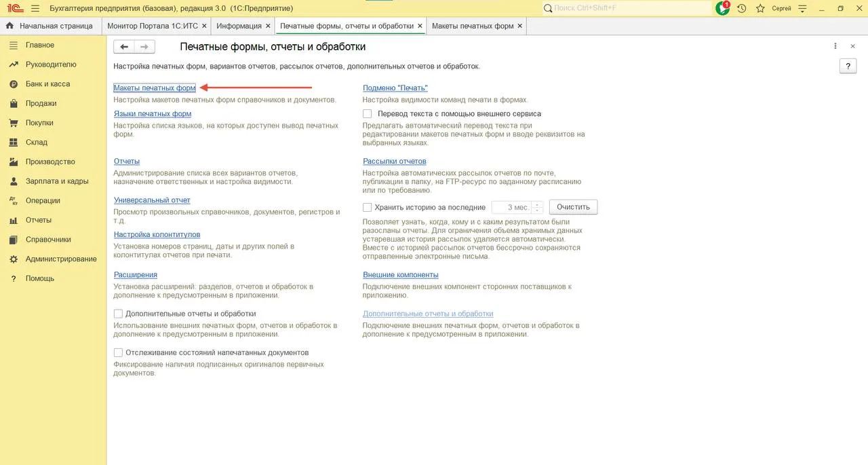Open the history clock icon

[742, 8]
